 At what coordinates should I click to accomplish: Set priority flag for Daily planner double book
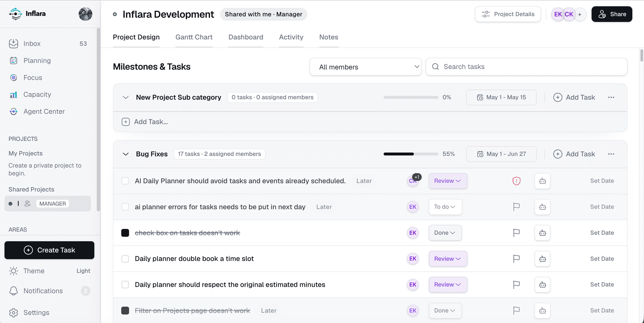[x=516, y=259]
